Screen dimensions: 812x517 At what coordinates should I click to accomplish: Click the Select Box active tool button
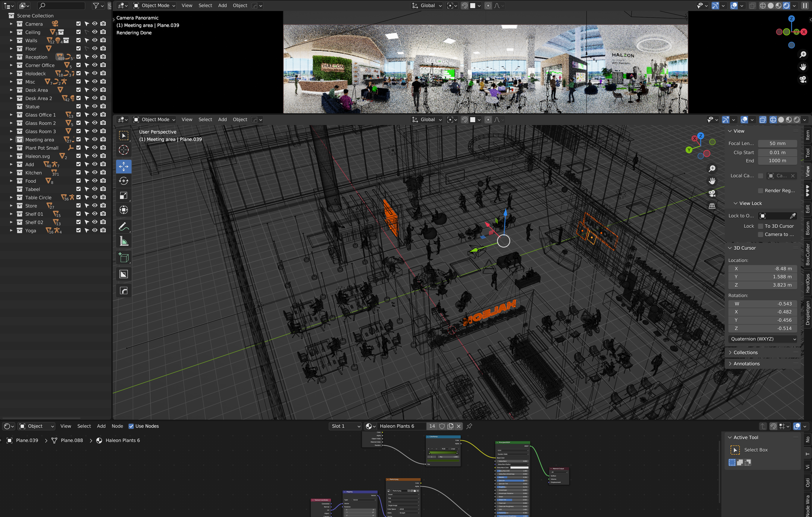[735, 450]
